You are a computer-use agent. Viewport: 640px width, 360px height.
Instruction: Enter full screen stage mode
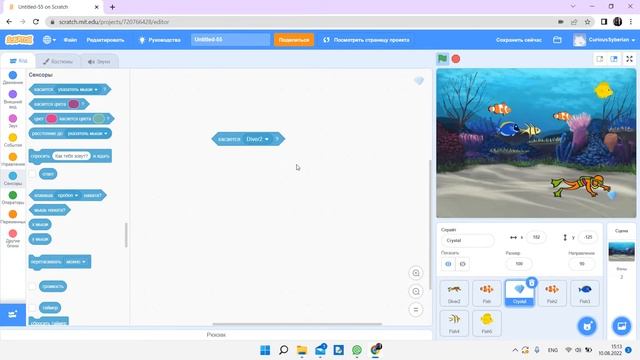click(x=629, y=59)
